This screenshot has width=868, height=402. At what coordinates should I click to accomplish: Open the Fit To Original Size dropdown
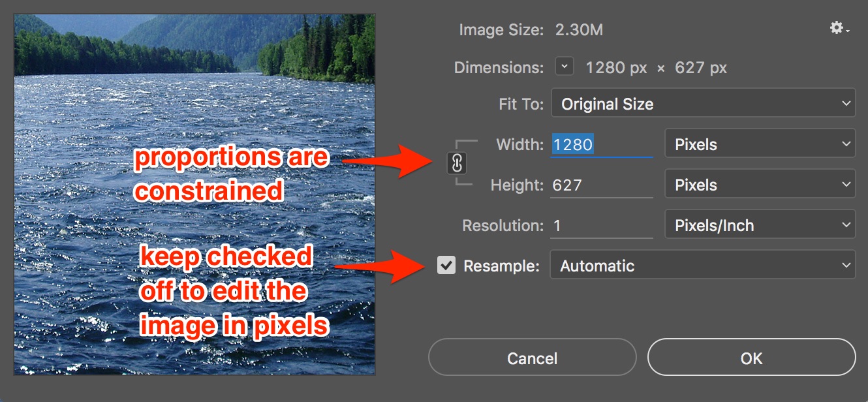click(703, 104)
